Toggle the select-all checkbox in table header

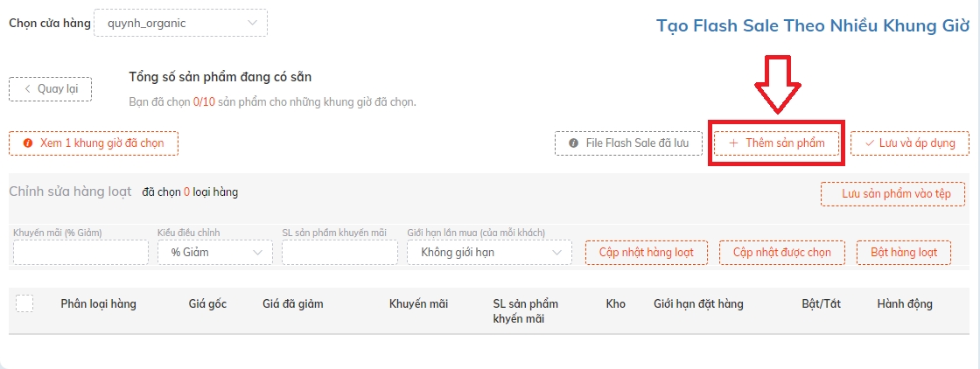click(24, 303)
